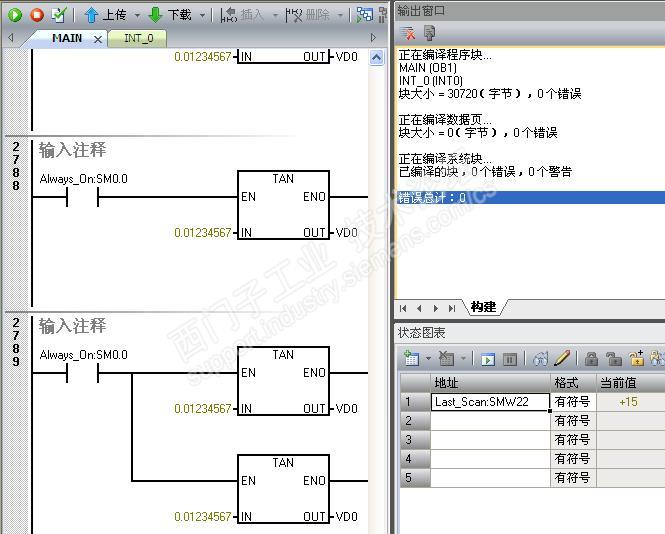Go to last output tab arrow
The image size is (665, 534).
[x=452, y=308]
